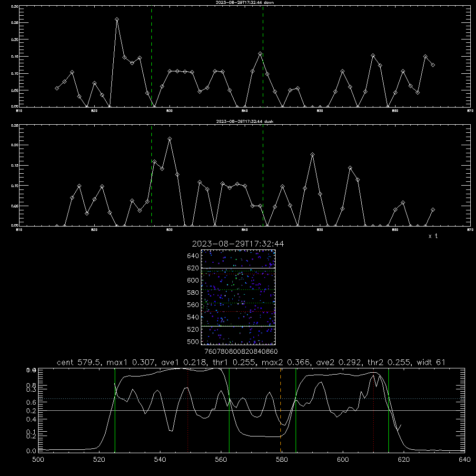Click the right green dashed line in the dawn plot

point(263,56)
